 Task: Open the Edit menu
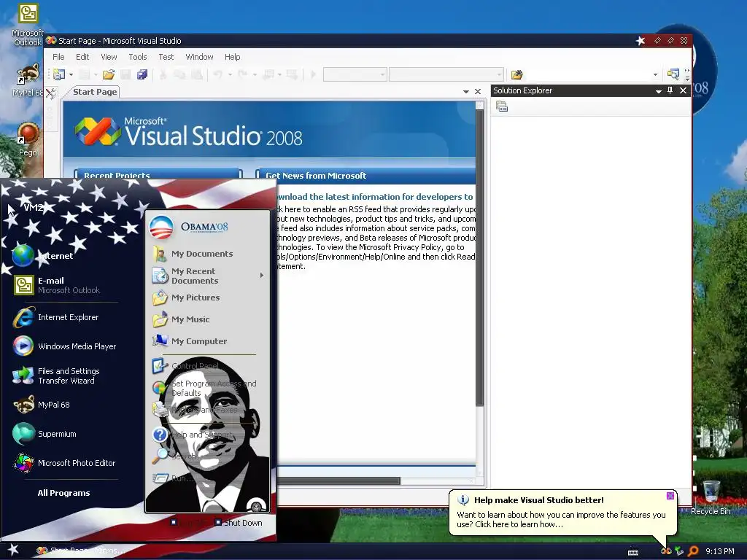(x=82, y=57)
